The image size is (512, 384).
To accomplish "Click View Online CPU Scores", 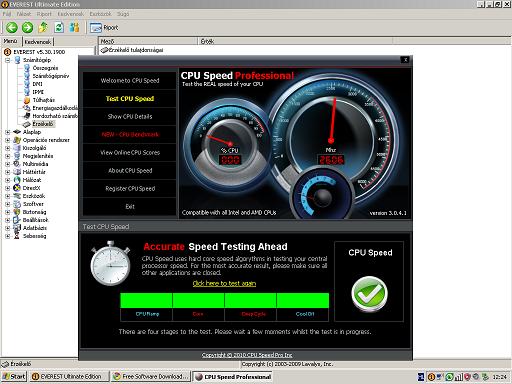I will point(130,153).
